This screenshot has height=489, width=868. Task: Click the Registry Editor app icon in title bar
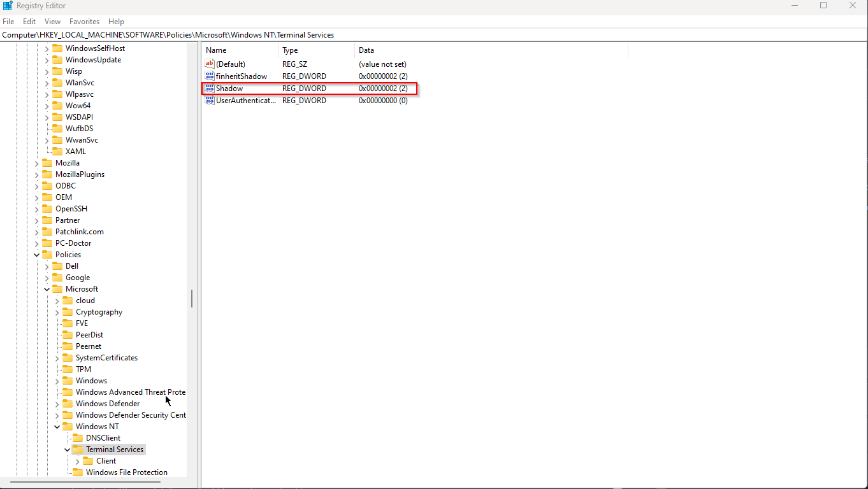[x=8, y=6]
